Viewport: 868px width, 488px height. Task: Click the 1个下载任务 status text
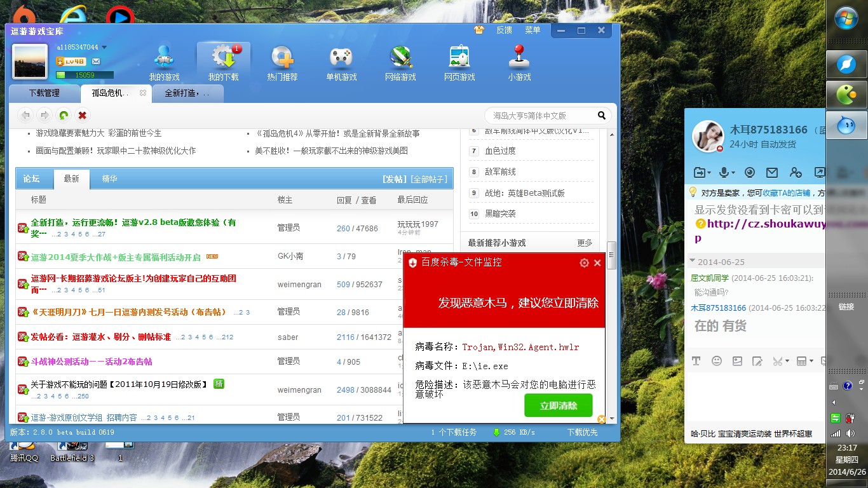pos(454,432)
